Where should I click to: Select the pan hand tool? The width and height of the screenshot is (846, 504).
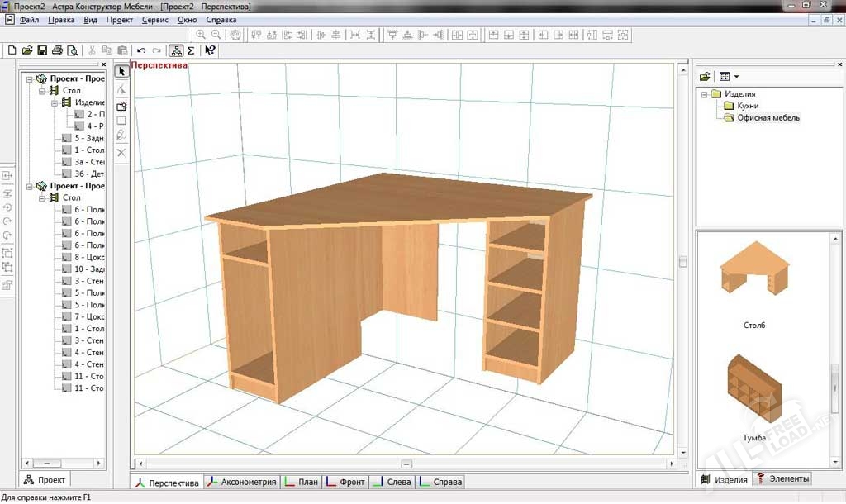pyautogui.click(x=235, y=35)
